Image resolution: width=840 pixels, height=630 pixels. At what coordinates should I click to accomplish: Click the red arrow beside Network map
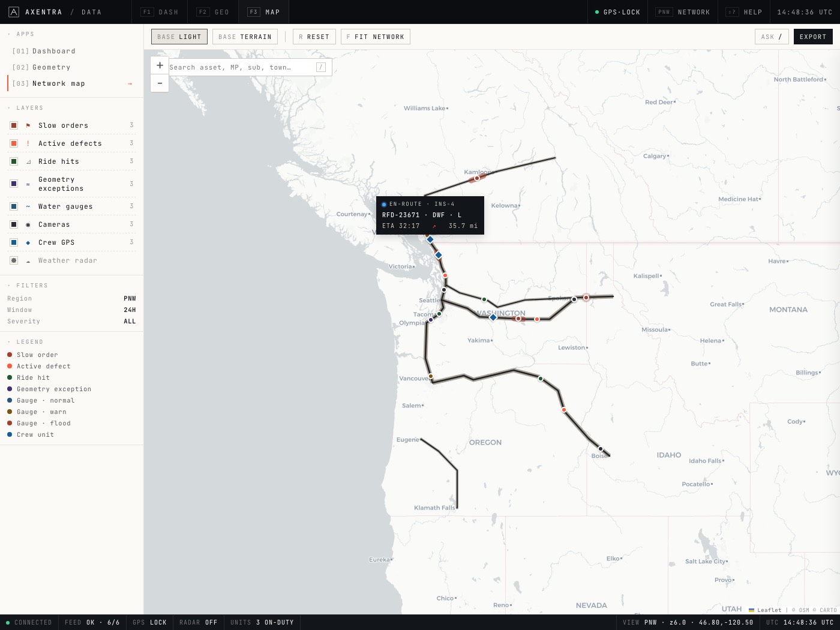click(x=130, y=83)
